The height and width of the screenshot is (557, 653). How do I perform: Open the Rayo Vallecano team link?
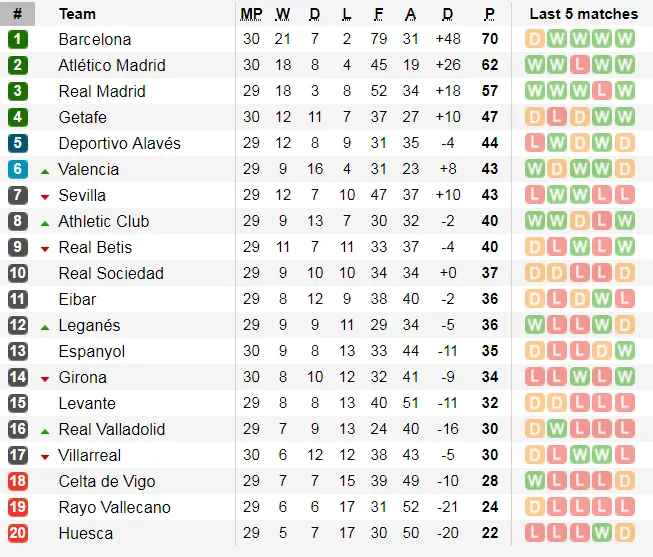tap(114, 507)
